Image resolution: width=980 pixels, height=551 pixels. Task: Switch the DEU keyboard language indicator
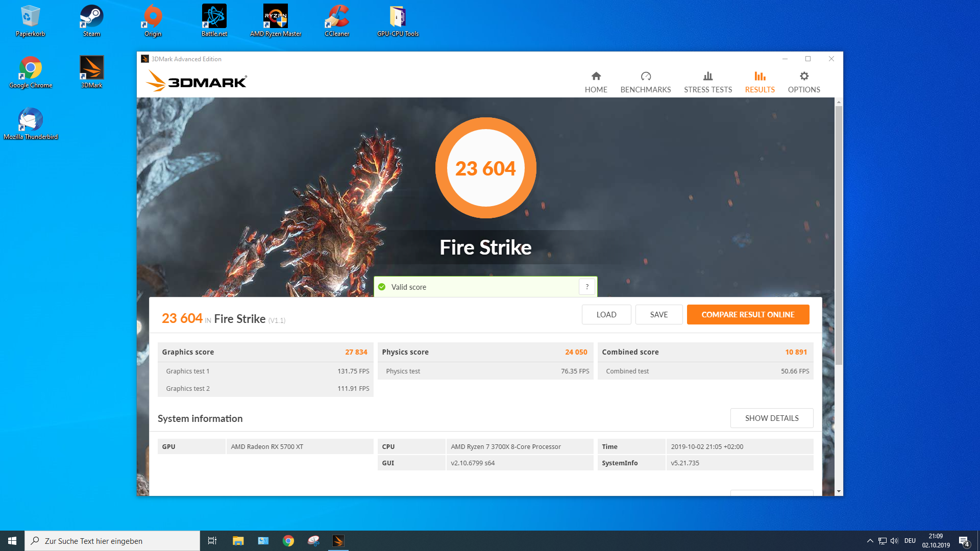point(910,541)
